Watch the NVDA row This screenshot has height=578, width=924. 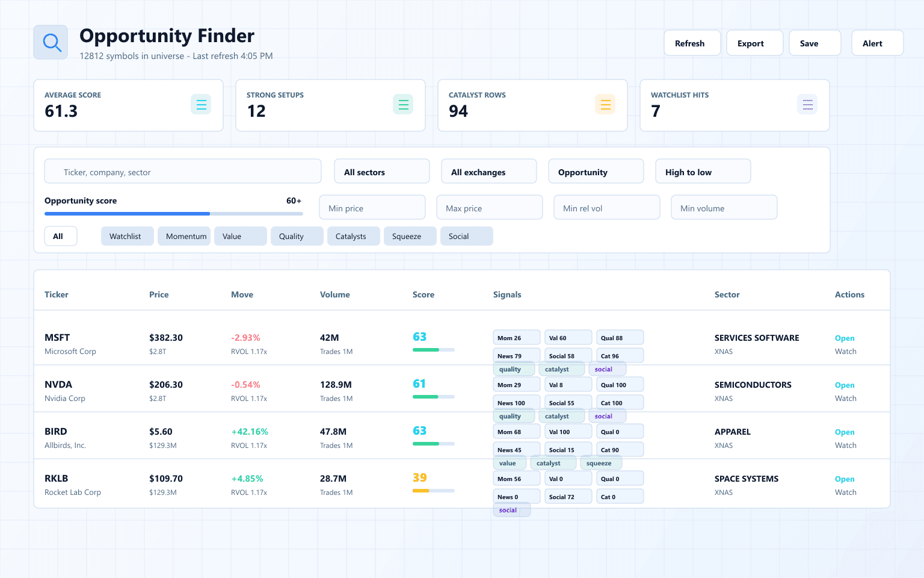coord(846,399)
